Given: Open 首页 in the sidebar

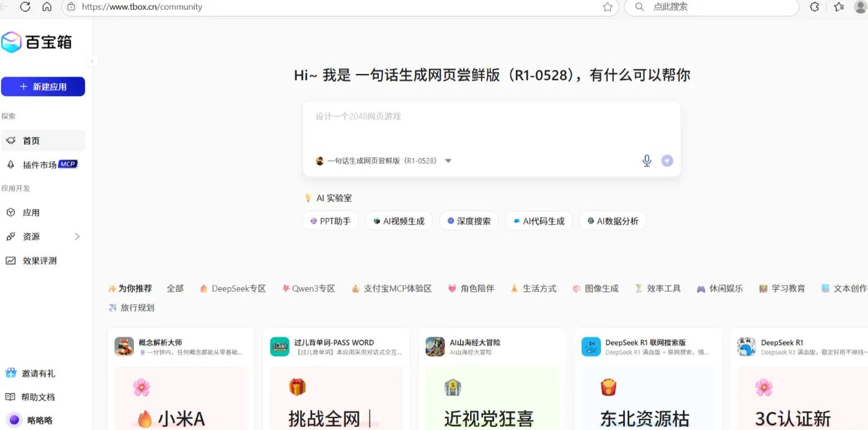Looking at the screenshot, I should pos(43,141).
